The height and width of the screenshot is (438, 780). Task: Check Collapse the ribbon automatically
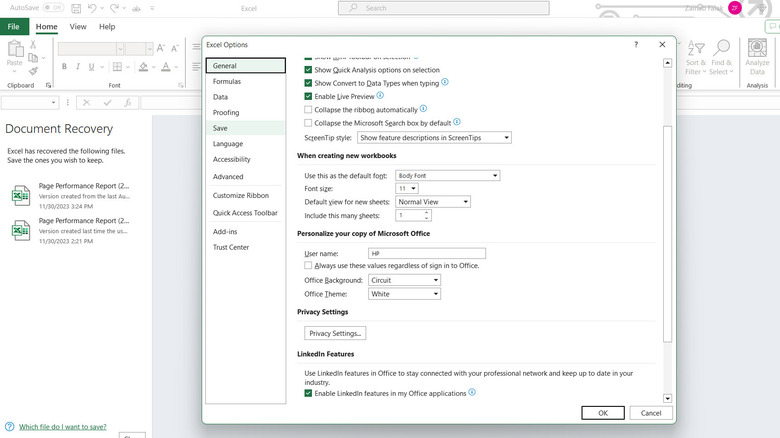click(x=308, y=109)
